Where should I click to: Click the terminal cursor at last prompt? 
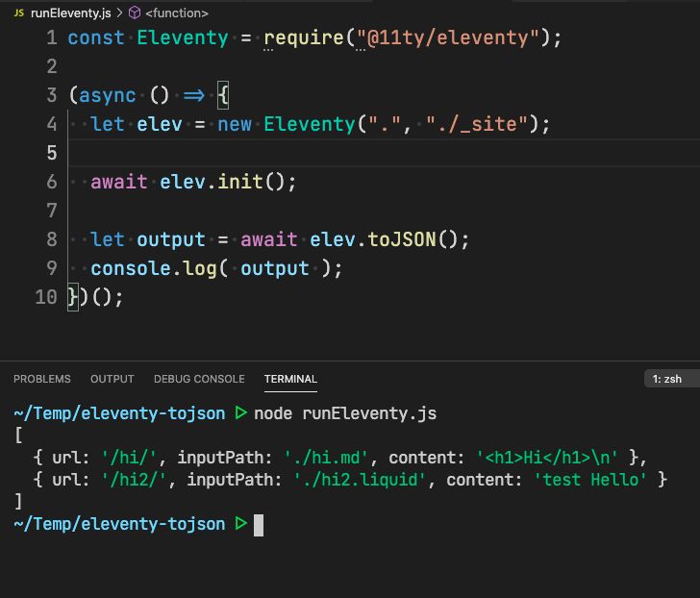pyautogui.click(x=259, y=525)
